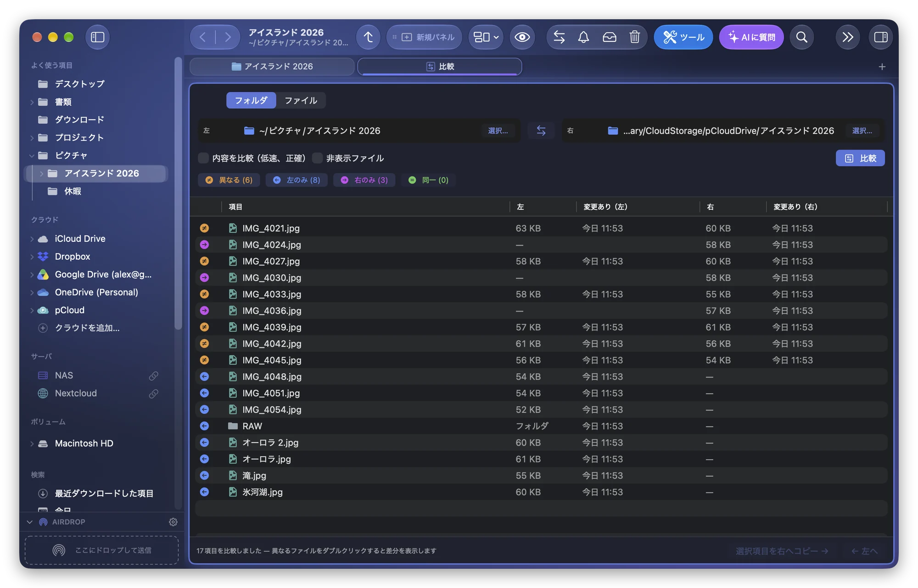Click 選択... for the left folder
This screenshot has width=918, height=588.
click(498, 131)
